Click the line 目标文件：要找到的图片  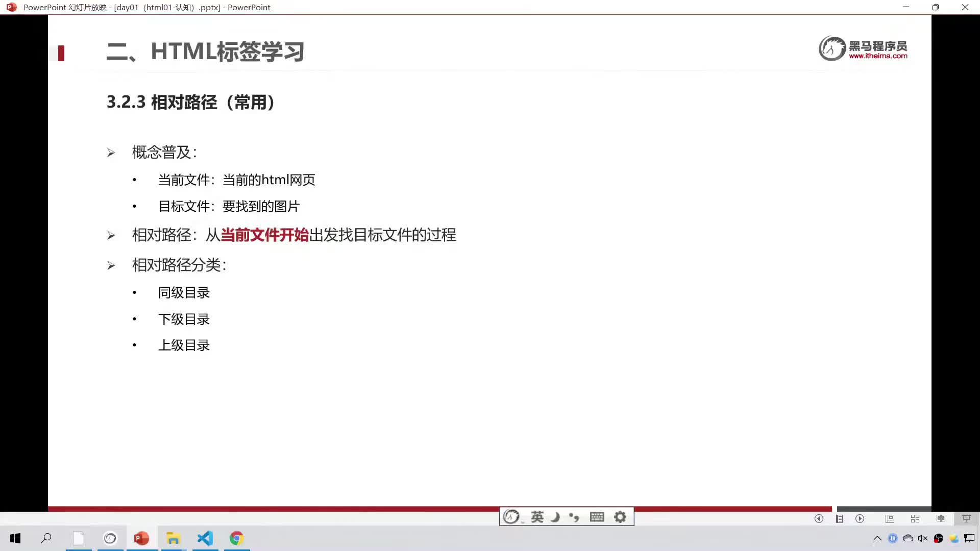point(229,206)
